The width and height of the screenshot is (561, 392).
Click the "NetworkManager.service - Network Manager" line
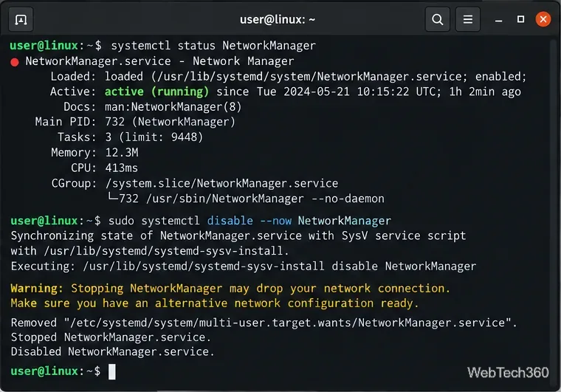[x=159, y=61]
